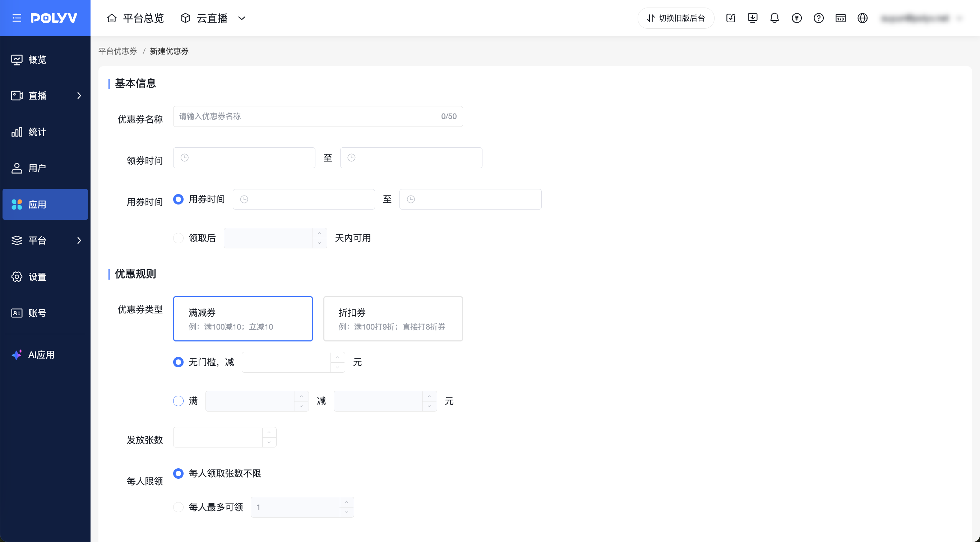Open the 账号 account section
Screen dimensions: 980x542
click(45, 313)
